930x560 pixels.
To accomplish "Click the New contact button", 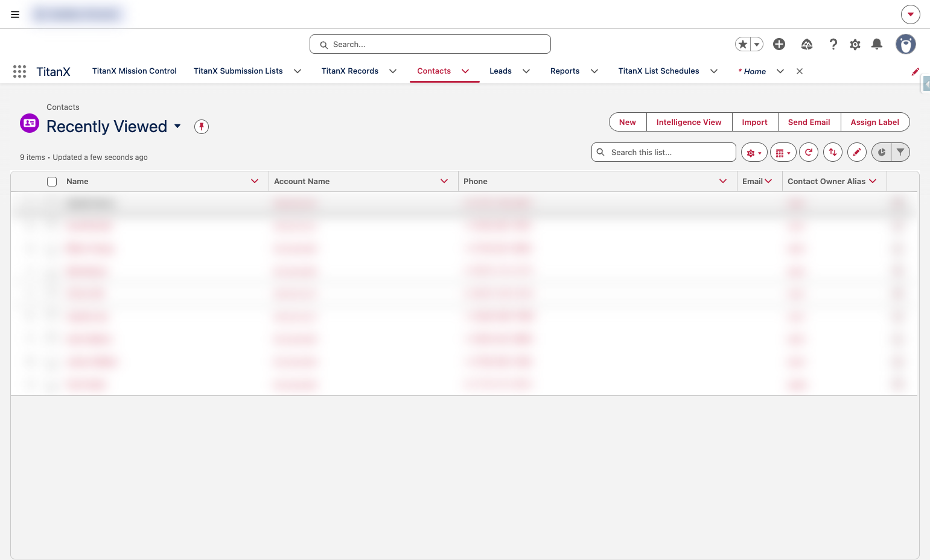I will tap(628, 122).
